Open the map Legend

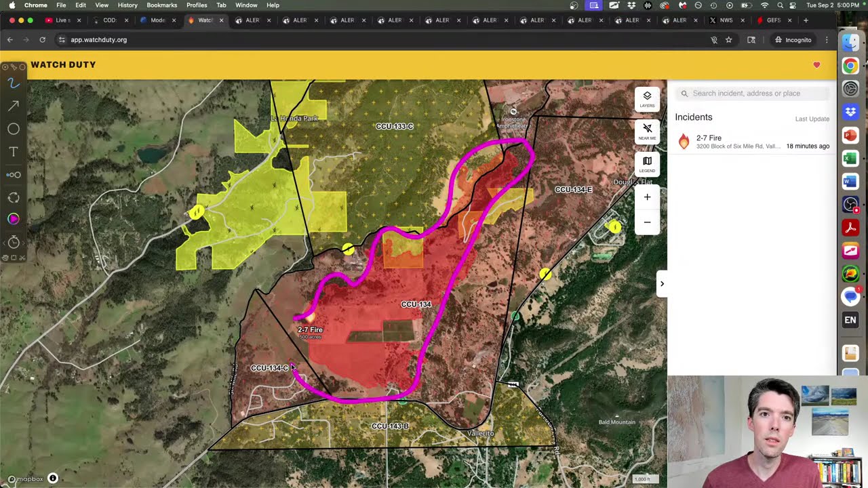647,163
